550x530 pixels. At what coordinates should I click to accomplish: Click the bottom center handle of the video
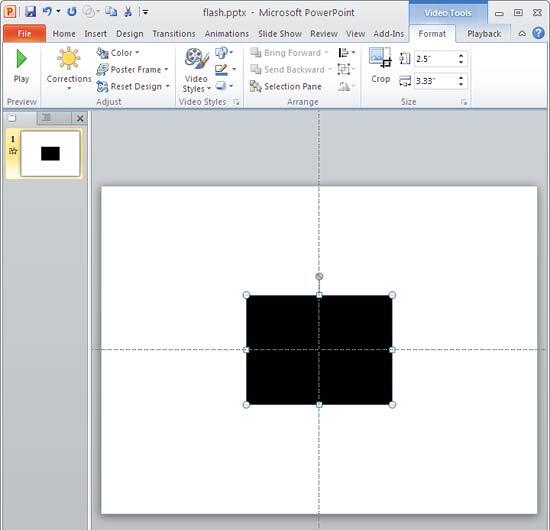(x=319, y=405)
